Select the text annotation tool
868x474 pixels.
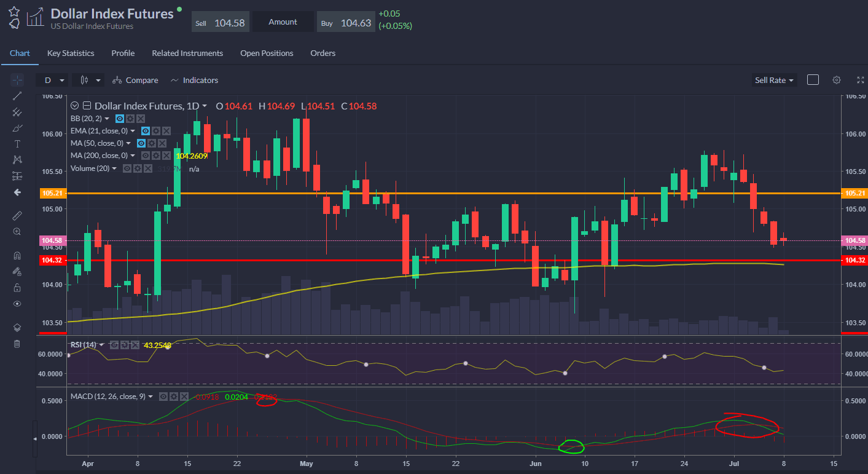coord(17,144)
